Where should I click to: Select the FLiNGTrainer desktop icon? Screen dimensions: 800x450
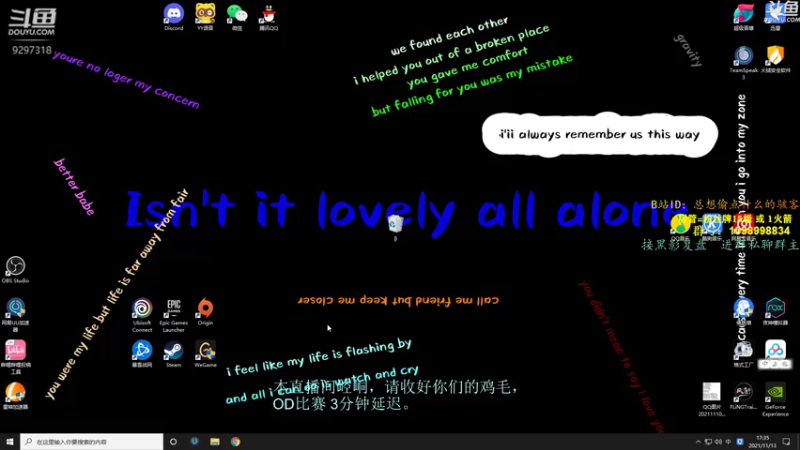[743, 396]
